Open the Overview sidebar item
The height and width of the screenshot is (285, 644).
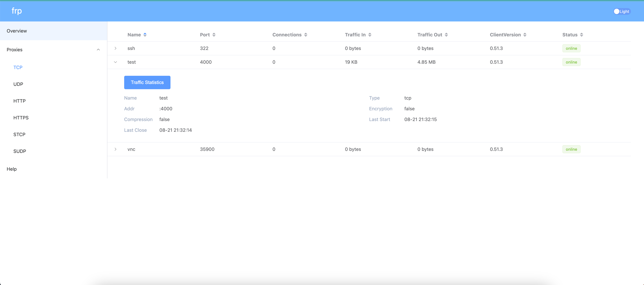(17, 31)
